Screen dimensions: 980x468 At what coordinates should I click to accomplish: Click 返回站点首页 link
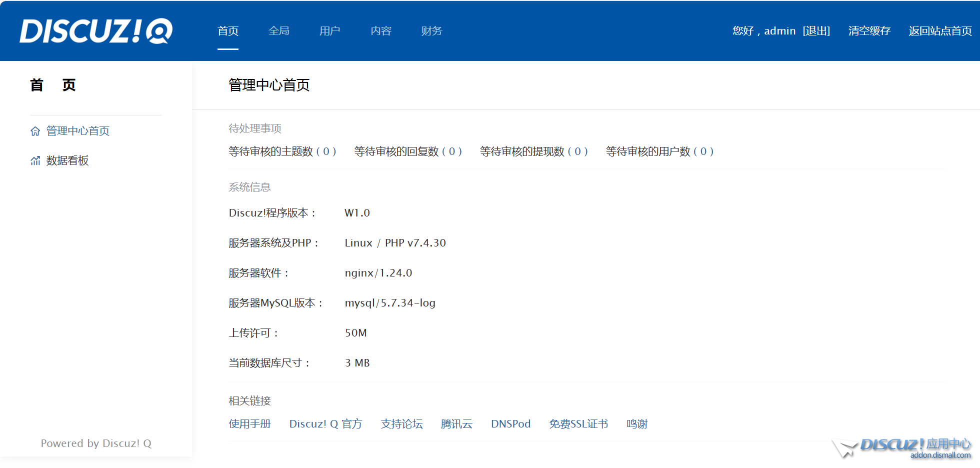tap(940, 31)
